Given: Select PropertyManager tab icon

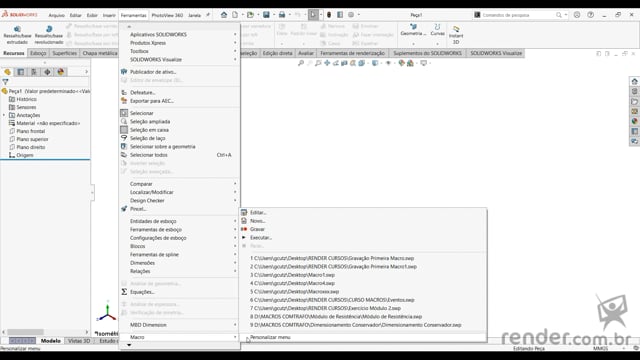Looking at the screenshot, I should [x=20, y=72].
